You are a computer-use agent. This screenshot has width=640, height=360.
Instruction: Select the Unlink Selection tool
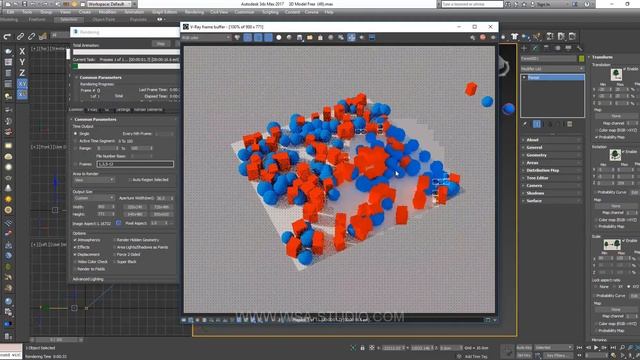tap(31, 36)
